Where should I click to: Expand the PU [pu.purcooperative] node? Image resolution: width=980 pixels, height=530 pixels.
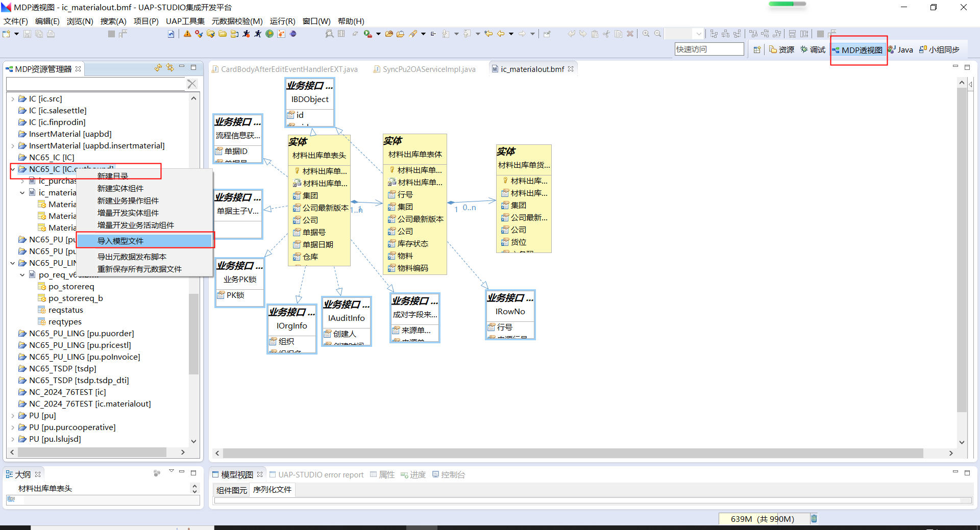pyautogui.click(x=13, y=427)
